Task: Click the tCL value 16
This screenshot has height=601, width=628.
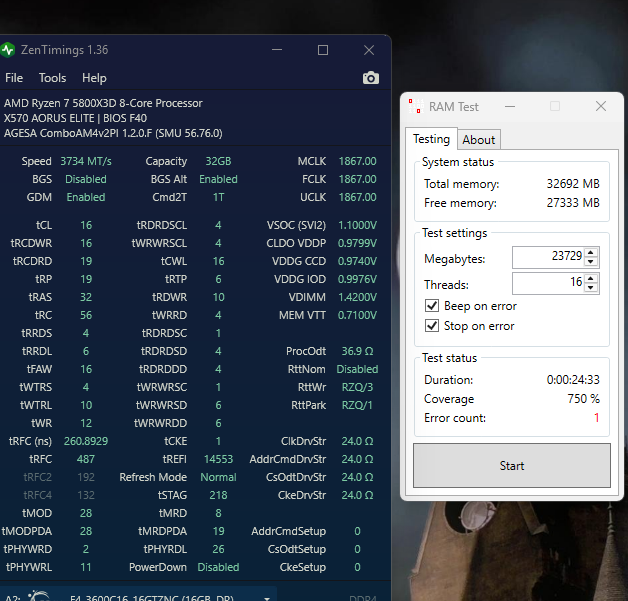Action: tap(86, 225)
